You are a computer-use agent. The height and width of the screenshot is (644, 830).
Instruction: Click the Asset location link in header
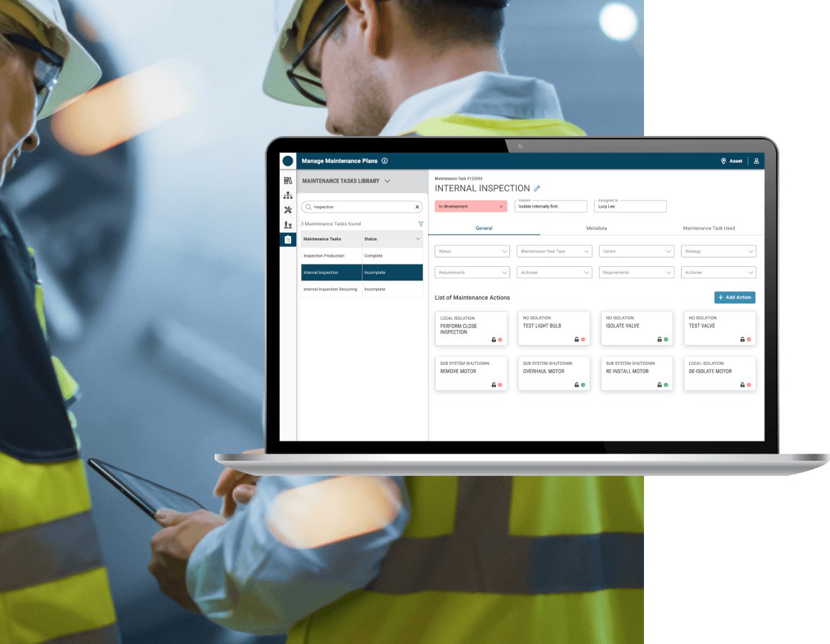(731, 161)
